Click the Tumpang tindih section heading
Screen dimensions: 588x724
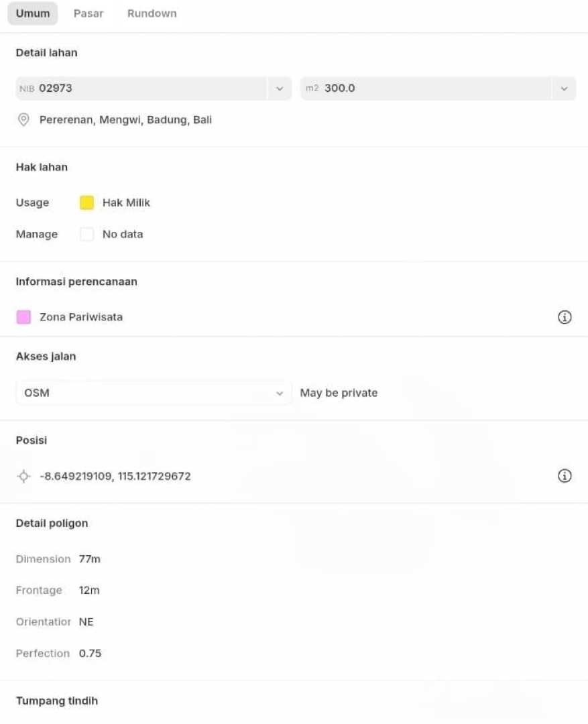click(57, 701)
